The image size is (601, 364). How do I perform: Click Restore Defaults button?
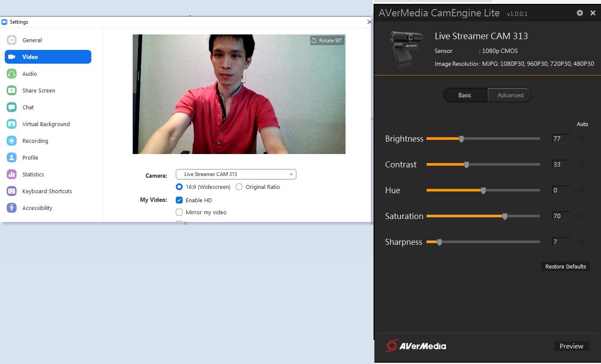point(565,266)
